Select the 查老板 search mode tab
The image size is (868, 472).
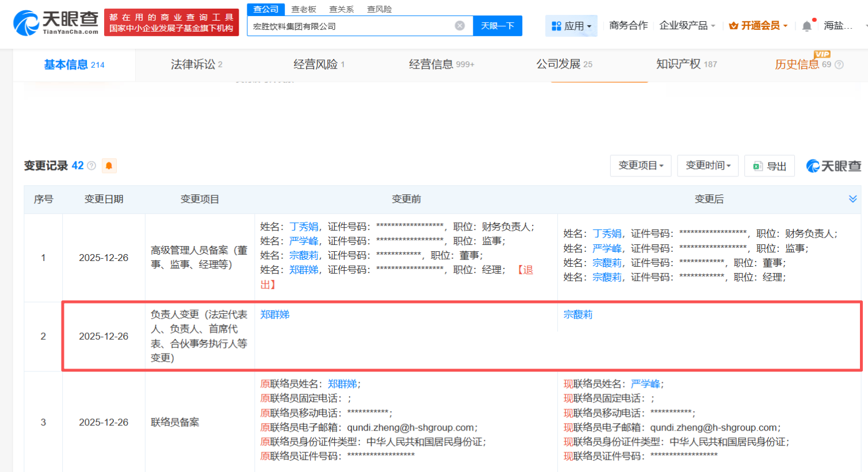click(304, 9)
